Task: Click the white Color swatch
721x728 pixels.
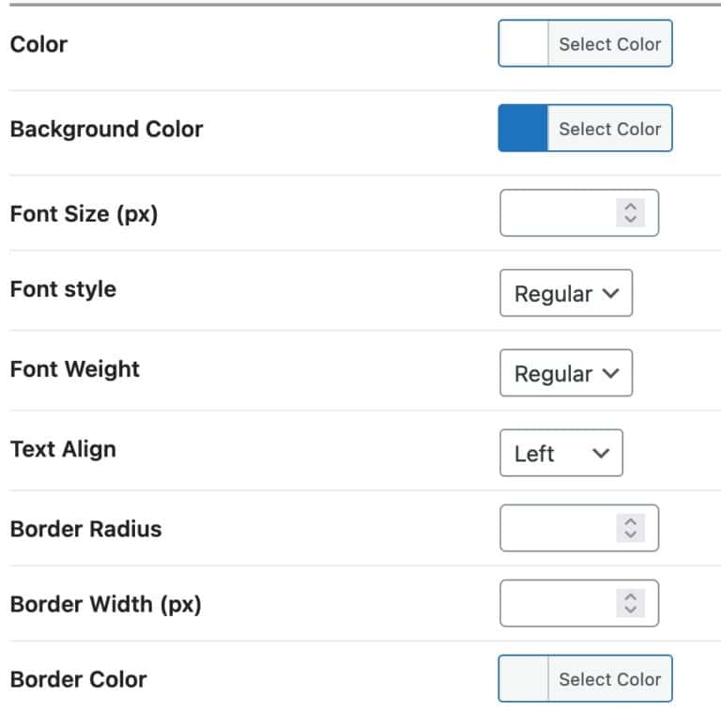Action: click(523, 44)
